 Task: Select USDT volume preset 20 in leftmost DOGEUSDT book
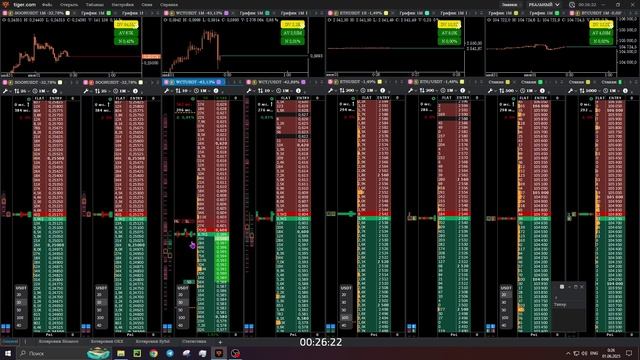tap(20, 295)
